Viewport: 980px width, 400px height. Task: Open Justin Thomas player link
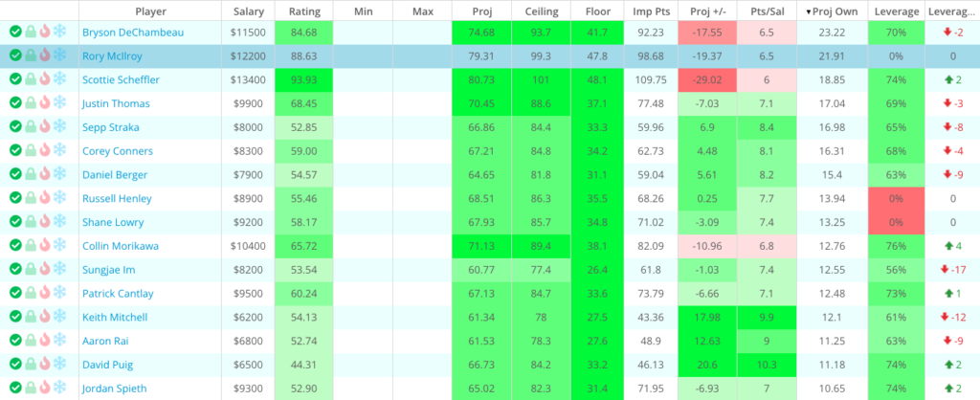116,103
